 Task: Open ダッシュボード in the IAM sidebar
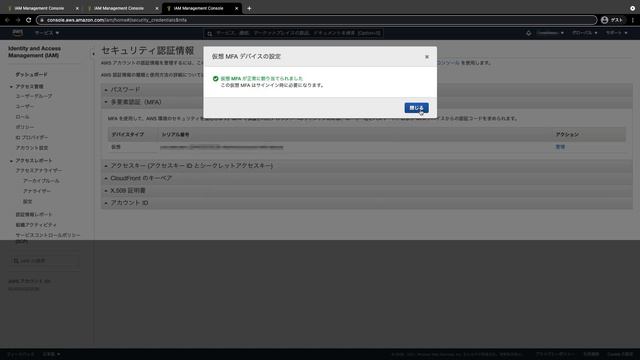[31, 75]
